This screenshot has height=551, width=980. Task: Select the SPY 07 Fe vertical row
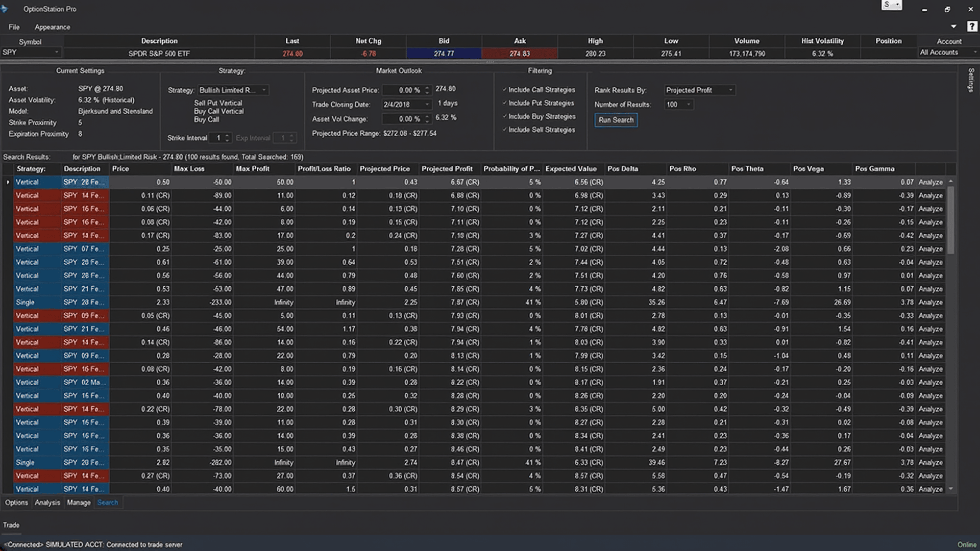click(x=480, y=249)
